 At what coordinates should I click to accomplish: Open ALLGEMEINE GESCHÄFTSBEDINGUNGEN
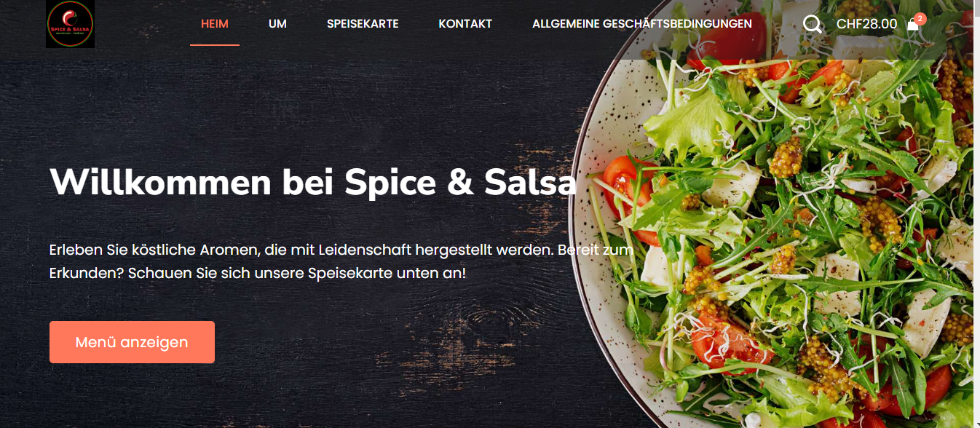click(642, 23)
